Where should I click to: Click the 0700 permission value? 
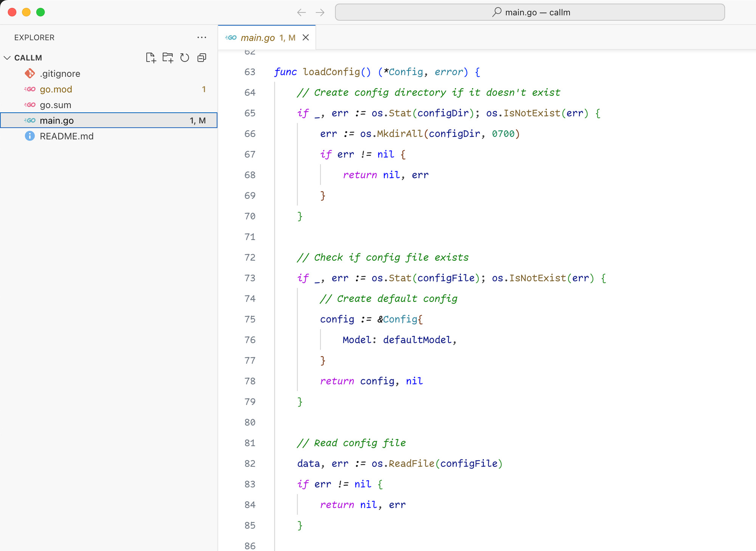click(503, 133)
